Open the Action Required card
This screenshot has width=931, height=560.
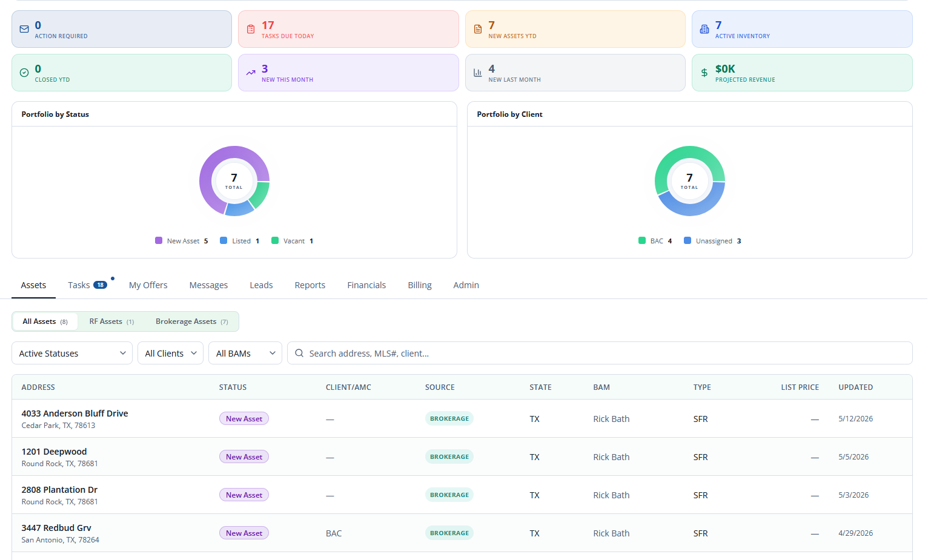[122, 29]
